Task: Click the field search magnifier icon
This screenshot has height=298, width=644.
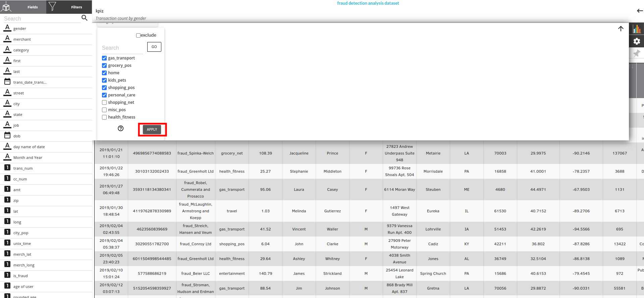Action: (85, 18)
